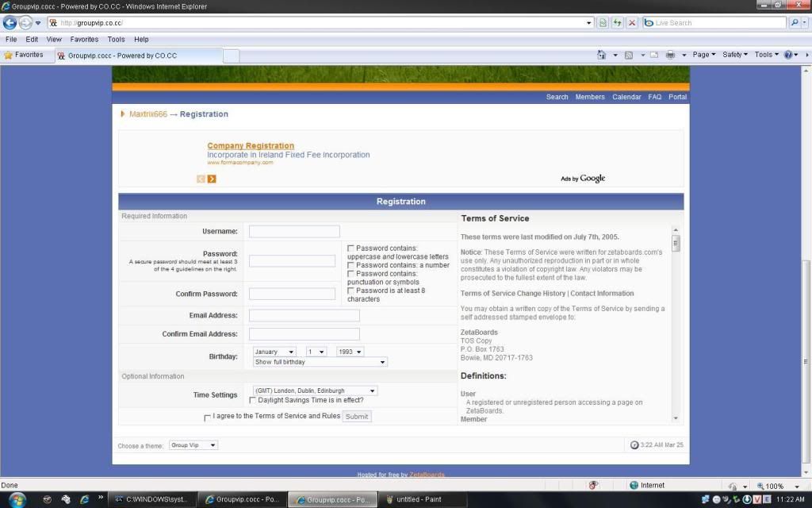The image size is (812, 508).
Task: Click the browser Back arrow button
Action: point(10,23)
